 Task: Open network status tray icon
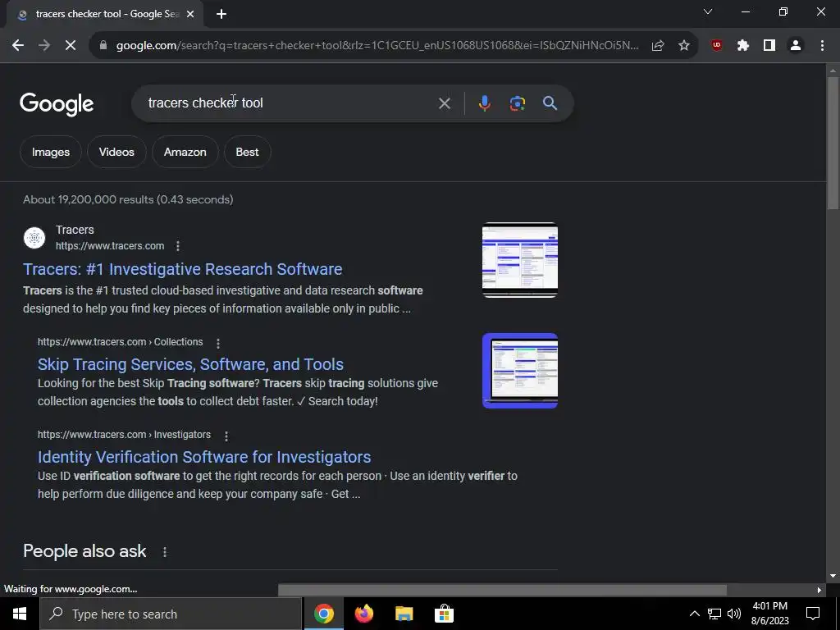(x=714, y=614)
